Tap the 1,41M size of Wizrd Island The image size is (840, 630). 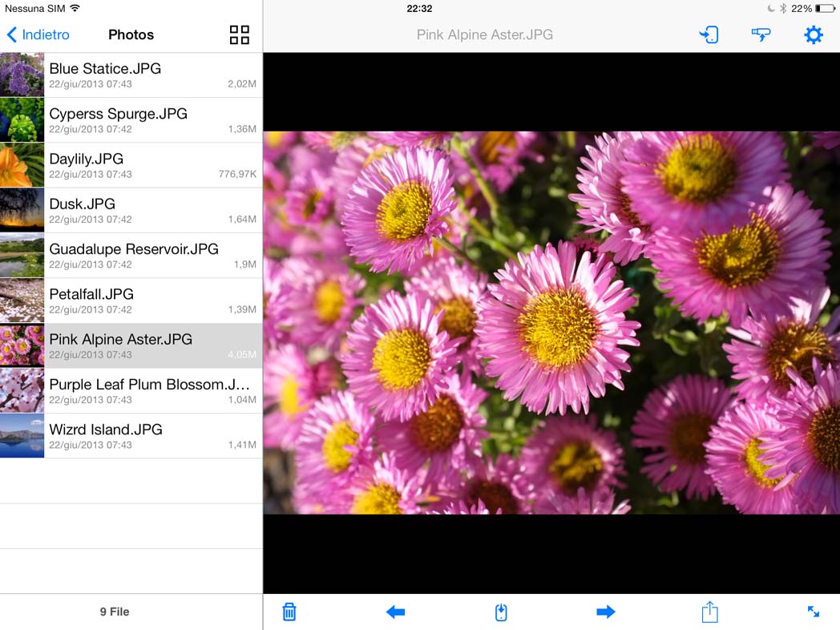242,445
